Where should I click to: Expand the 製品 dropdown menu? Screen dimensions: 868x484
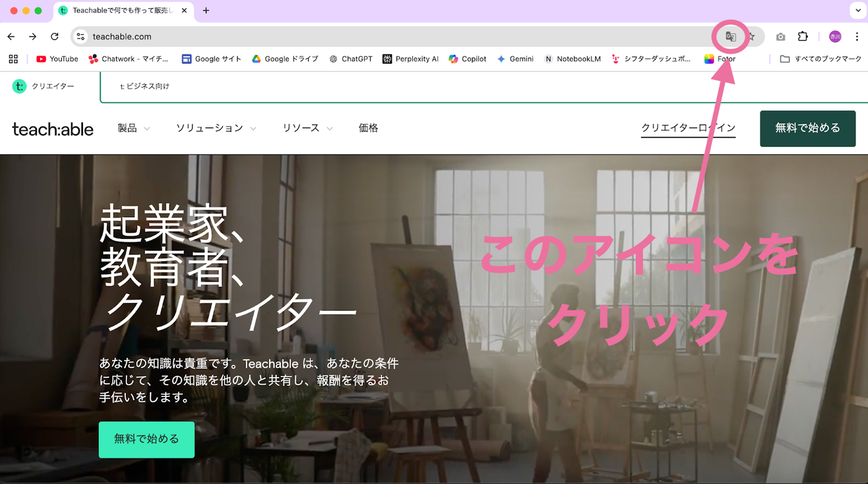tap(134, 128)
